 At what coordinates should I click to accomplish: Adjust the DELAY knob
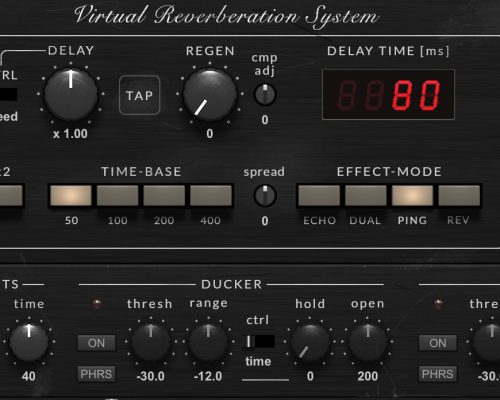[71, 94]
